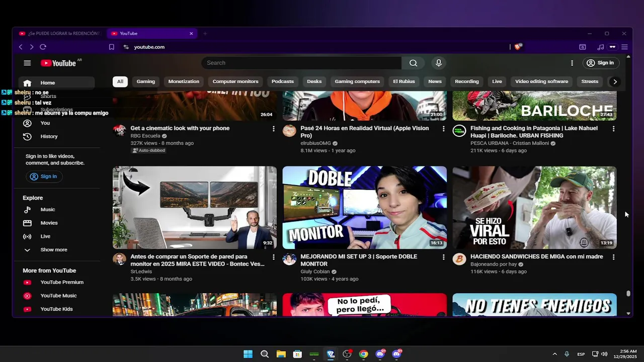
Task: Open a new browser tab
Action: 205,33
